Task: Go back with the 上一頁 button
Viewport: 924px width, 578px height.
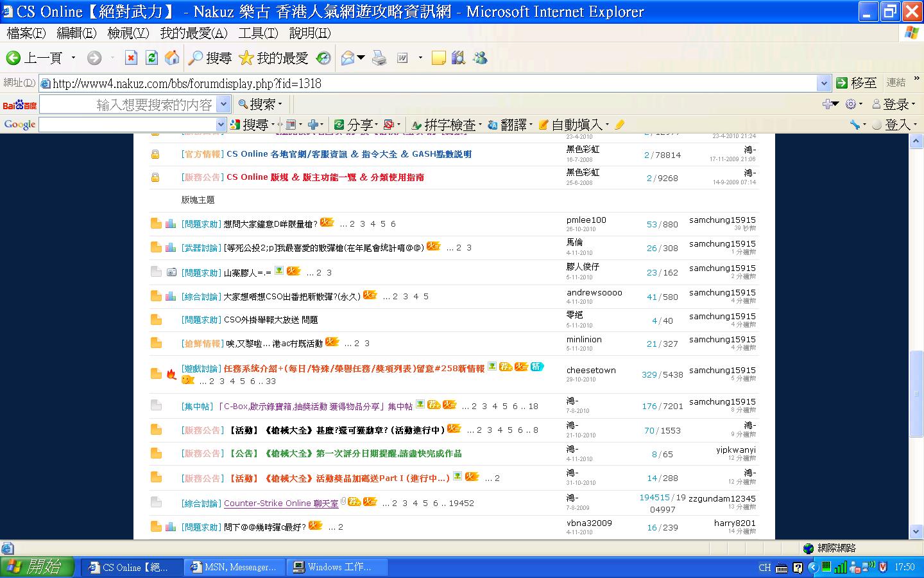Action: [x=35, y=58]
